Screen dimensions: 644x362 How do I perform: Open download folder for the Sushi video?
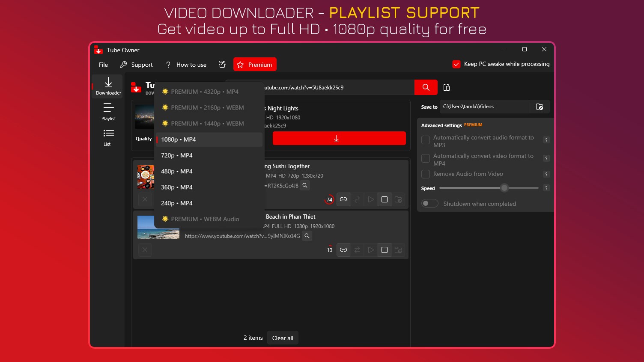398,199
